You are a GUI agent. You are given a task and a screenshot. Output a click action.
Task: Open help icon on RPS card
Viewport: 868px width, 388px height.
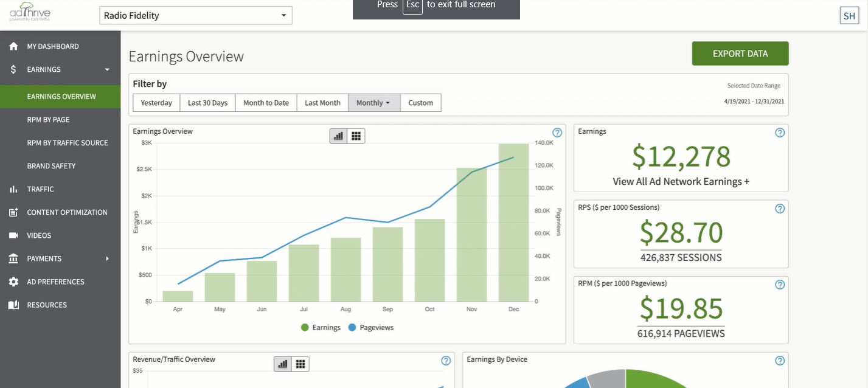(780, 209)
